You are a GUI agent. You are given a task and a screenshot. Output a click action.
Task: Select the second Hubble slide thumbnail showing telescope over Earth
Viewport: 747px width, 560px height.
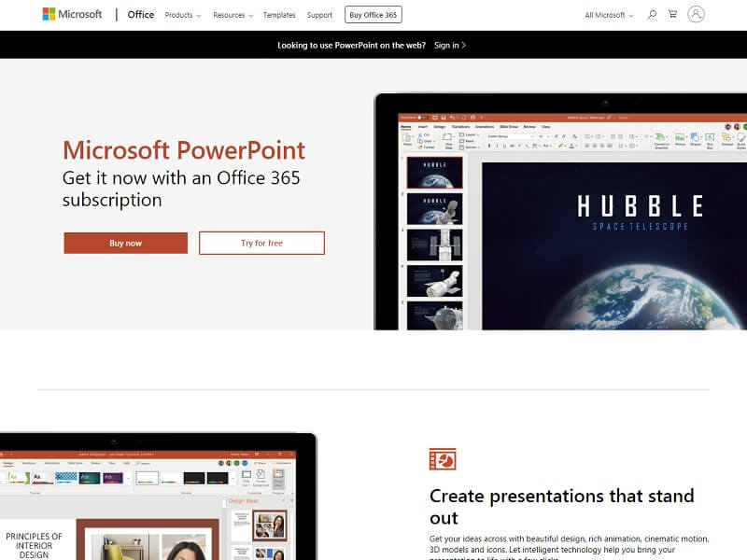coord(434,208)
